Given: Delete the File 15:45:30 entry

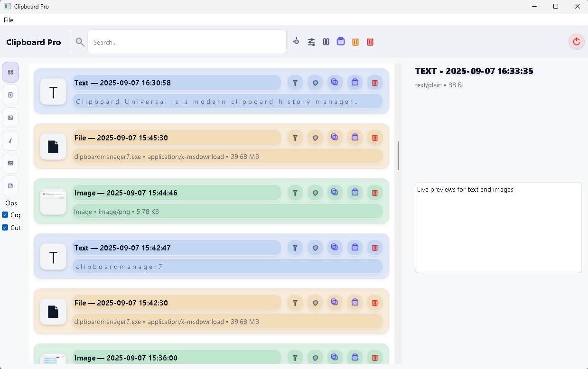Looking at the screenshot, I should 375,138.
